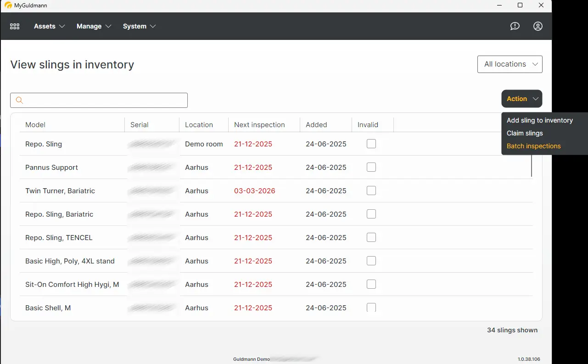Screen dimensions: 588x364
Task: Select the Claim slings option
Action: 525,133
